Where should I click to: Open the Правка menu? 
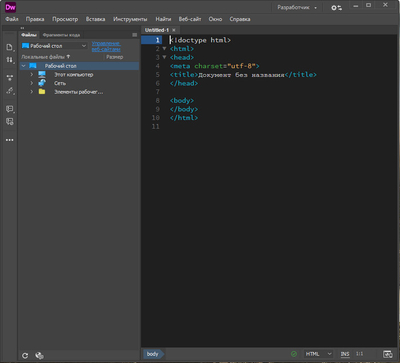(x=35, y=19)
